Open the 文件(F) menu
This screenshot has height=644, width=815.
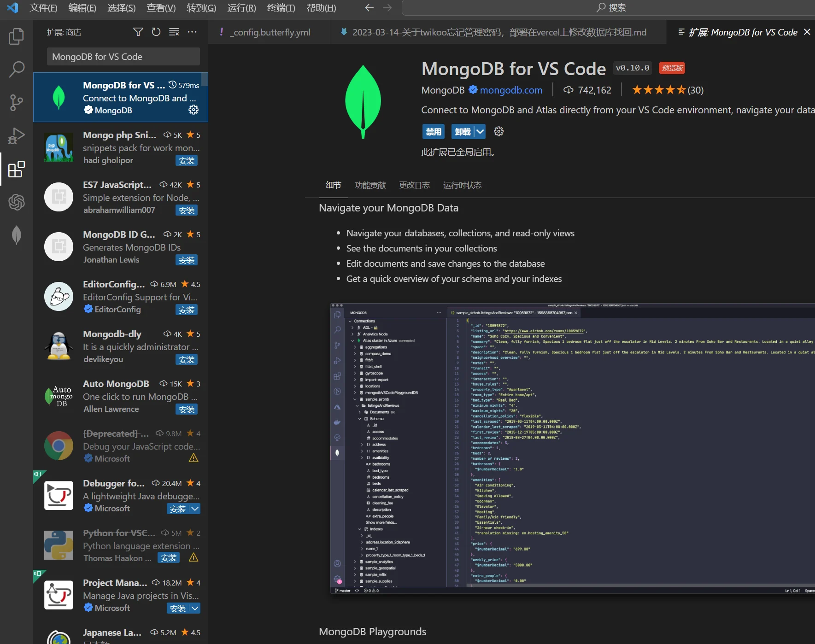pos(43,8)
